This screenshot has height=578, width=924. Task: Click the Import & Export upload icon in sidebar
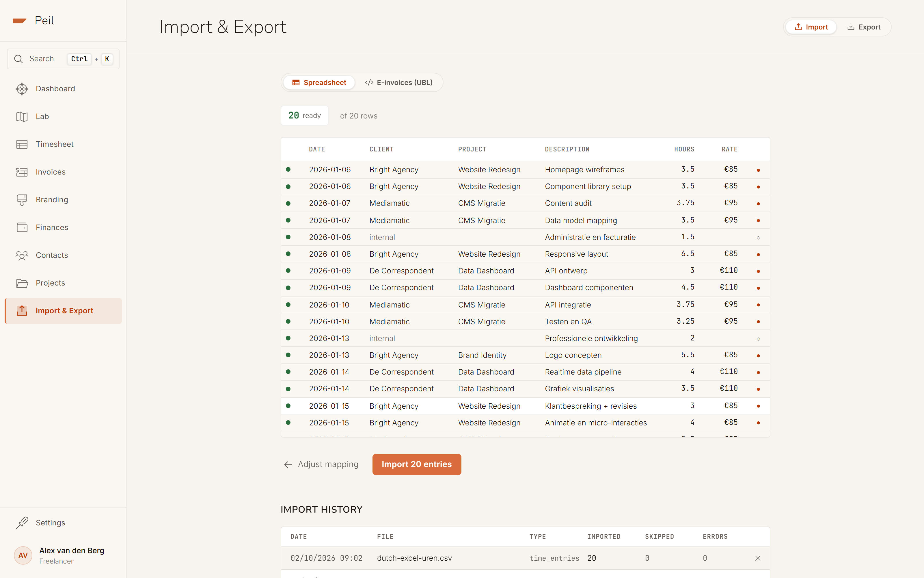pyautogui.click(x=22, y=311)
